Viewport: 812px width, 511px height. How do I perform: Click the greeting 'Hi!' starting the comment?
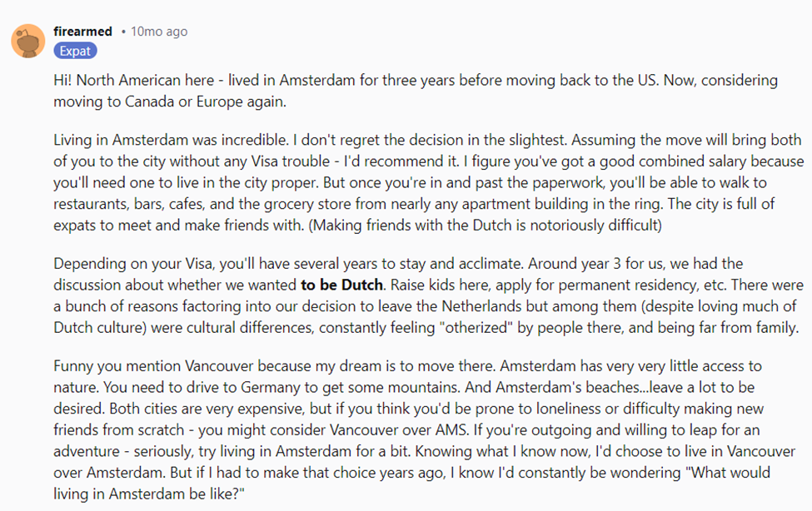point(62,80)
